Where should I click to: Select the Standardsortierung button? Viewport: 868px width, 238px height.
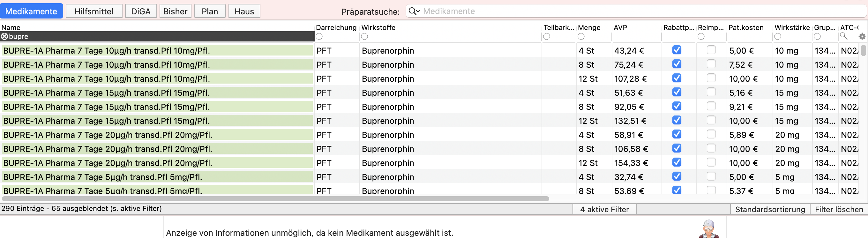coord(770,209)
